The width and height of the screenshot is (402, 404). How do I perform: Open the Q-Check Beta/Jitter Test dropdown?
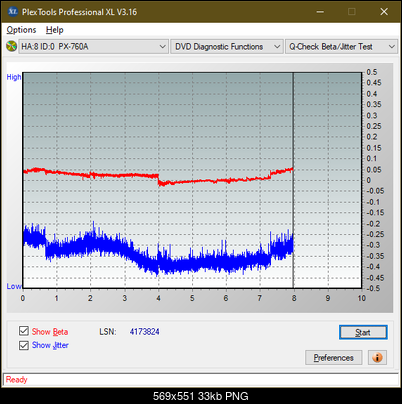point(342,47)
